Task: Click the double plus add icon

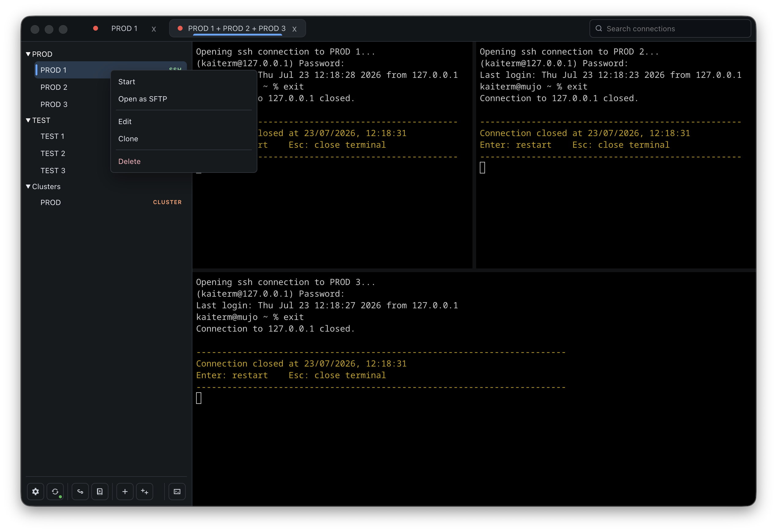Action: point(144,491)
